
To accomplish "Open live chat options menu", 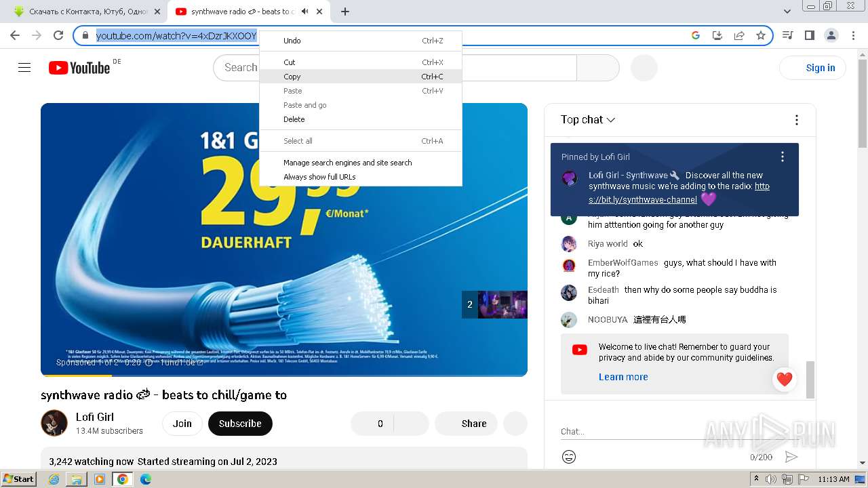I will 797,120.
